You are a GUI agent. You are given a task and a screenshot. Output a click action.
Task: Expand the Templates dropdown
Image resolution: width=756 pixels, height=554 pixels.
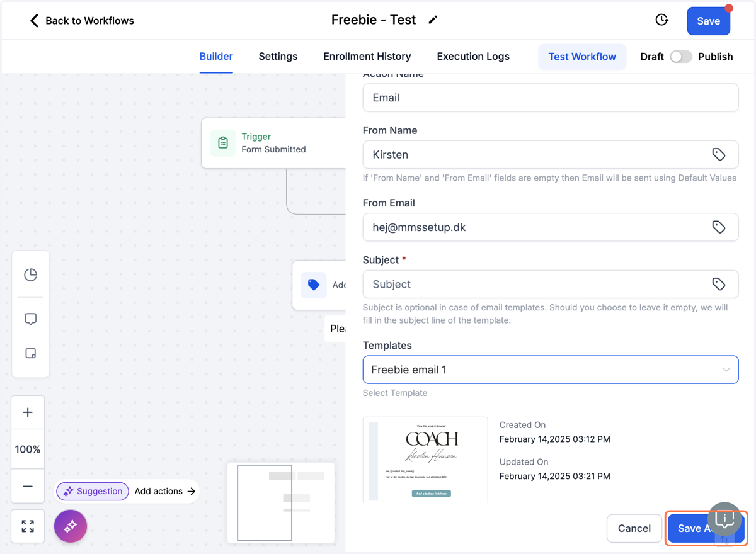[x=551, y=370]
